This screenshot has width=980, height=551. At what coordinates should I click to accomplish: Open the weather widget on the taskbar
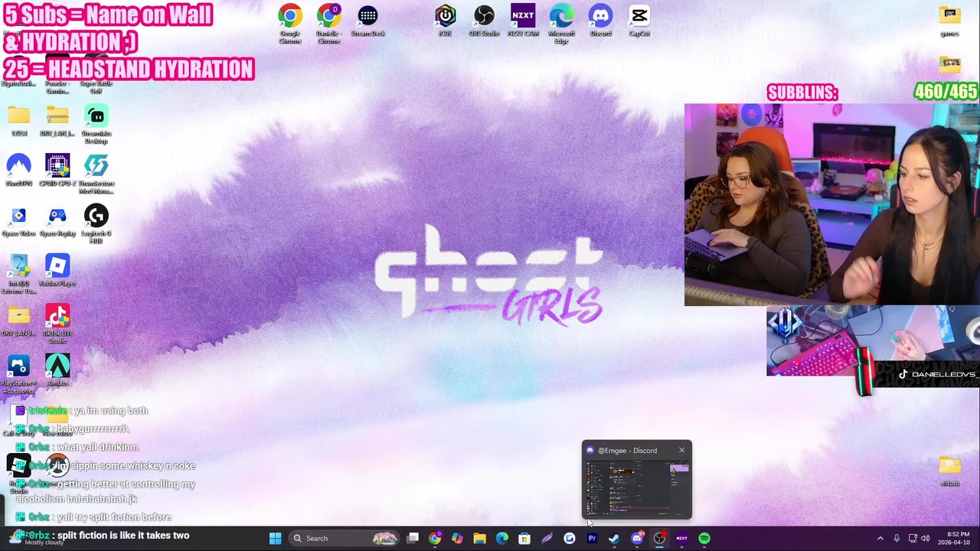(x=37, y=538)
